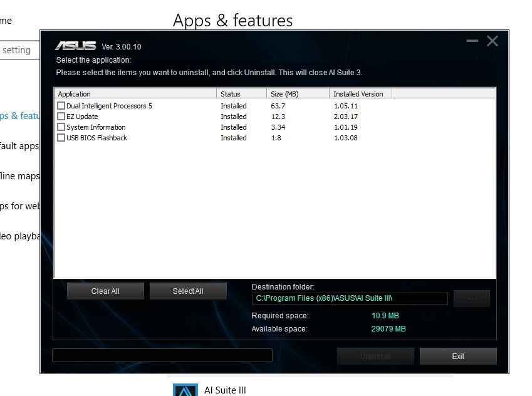The image size is (532, 396).
Task: Open the destination folder browse button
Action: [x=472, y=299]
